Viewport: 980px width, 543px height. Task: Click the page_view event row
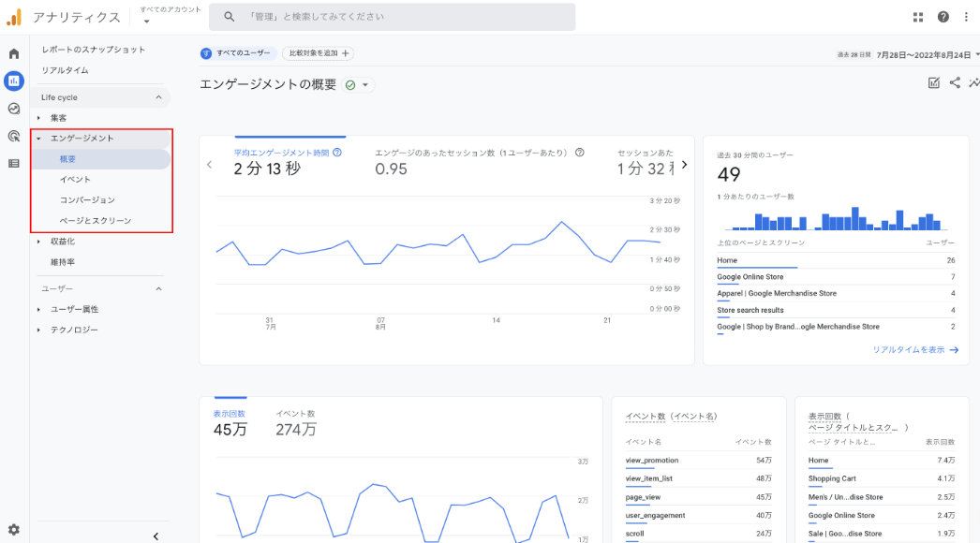698,497
